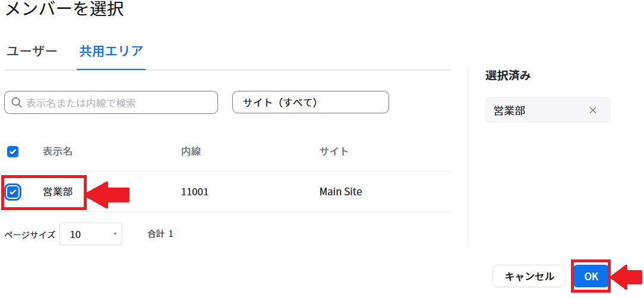Click the キャンセル button
Screen dimensions: 644x298
pos(529,276)
